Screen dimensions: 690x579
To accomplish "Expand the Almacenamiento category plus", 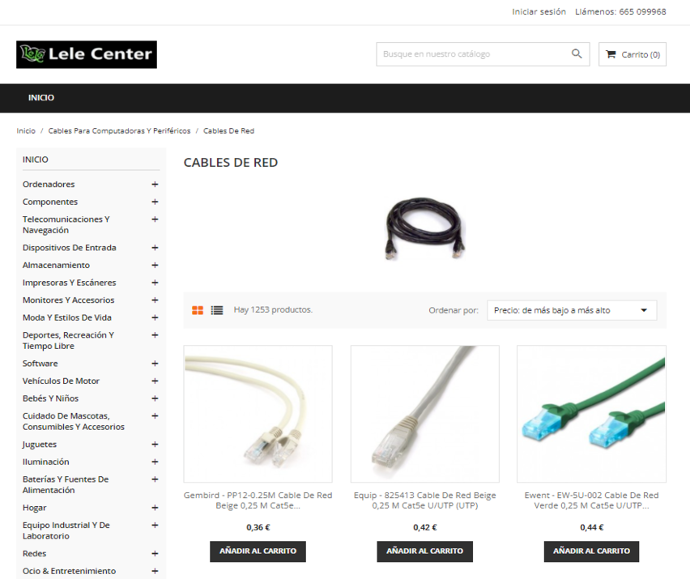I will click(155, 265).
